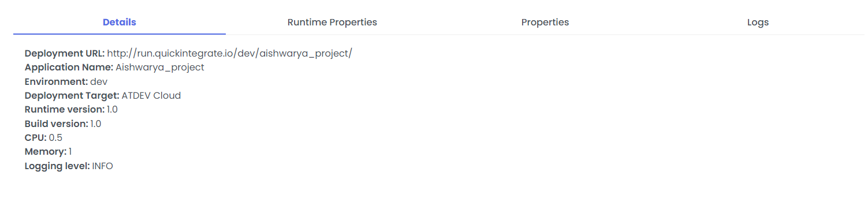The height and width of the screenshot is (224, 868).
Task: Click the Build version label
Action: [56, 124]
